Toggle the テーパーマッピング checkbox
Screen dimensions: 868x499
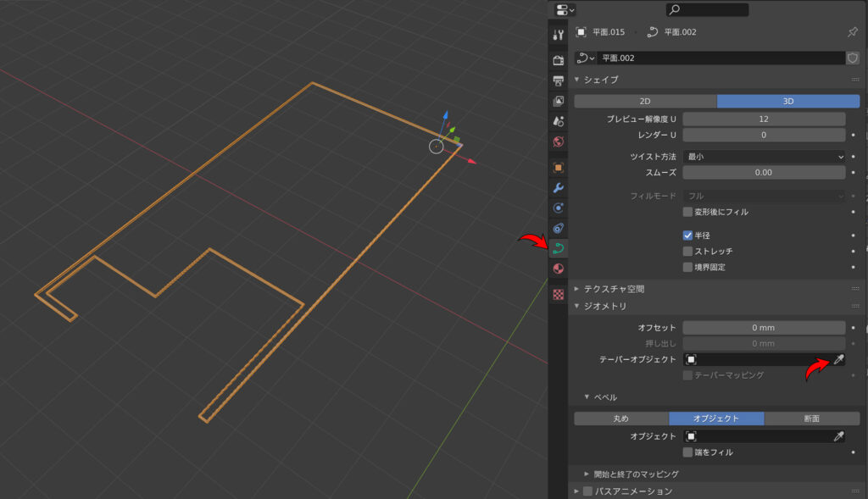pos(687,375)
